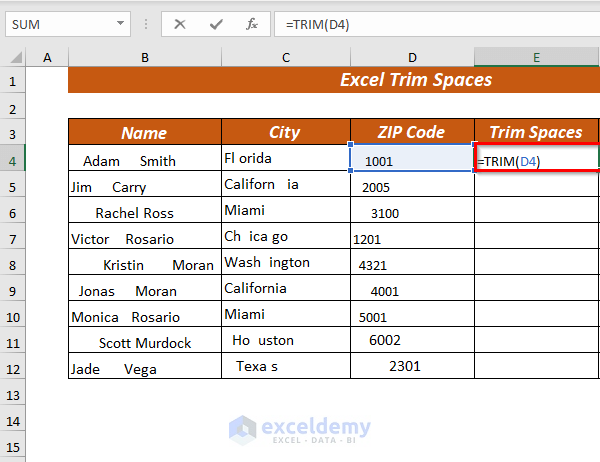600x462 pixels.
Task: Select column D header
Action: [x=412, y=57]
